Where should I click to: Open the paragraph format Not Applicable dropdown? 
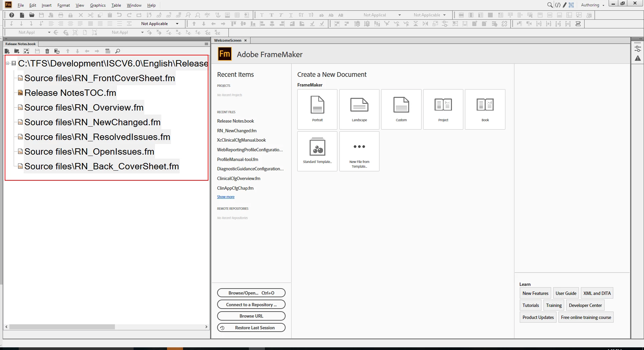pyautogui.click(x=177, y=24)
